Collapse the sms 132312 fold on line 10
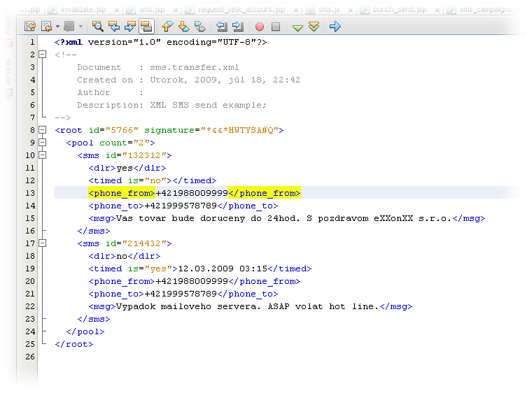This screenshot has height=393, width=527. pos(42,155)
